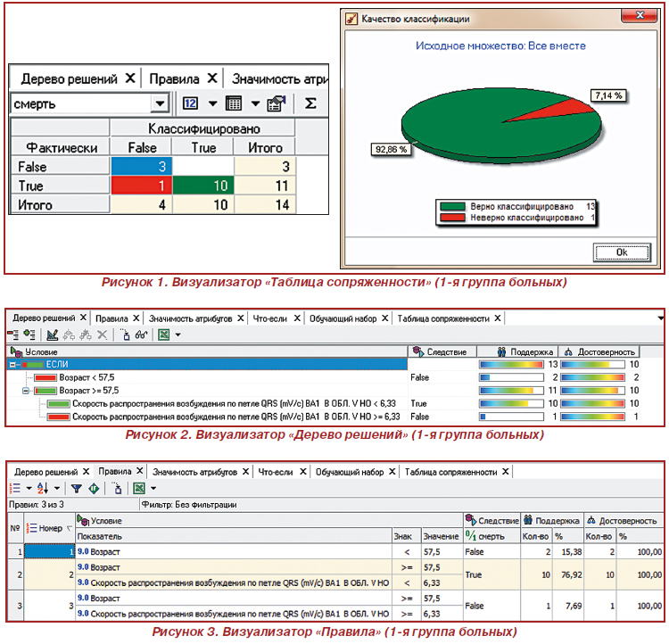Open 'Таблица сопряженности' tab in decision tree window

443,318
